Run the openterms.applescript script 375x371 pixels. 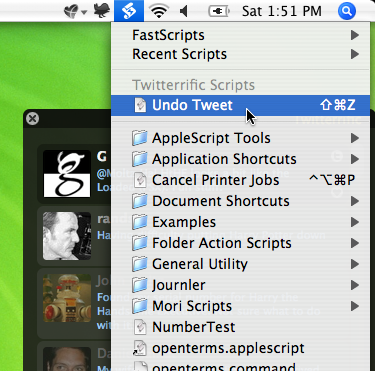[x=240, y=348]
